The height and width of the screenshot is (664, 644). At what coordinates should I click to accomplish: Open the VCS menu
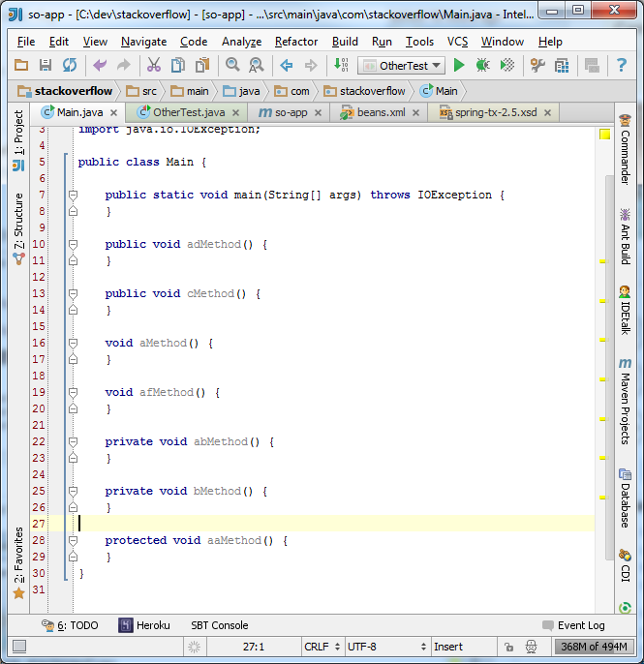pos(457,42)
